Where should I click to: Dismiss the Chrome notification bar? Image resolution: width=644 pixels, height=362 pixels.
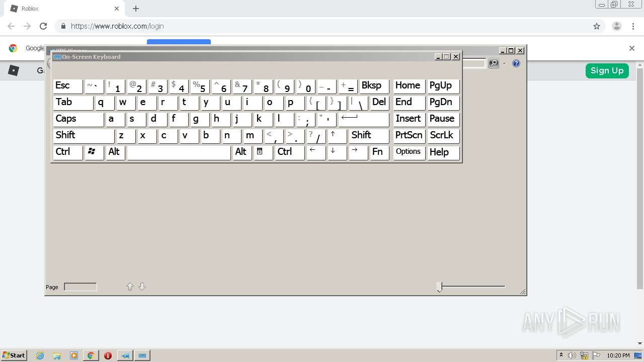point(632,48)
